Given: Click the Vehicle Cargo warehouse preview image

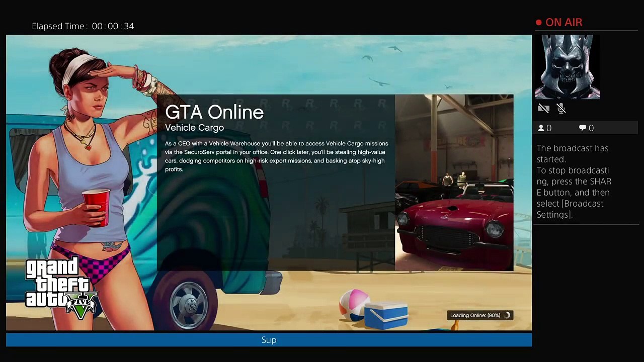Looking at the screenshot, I should tap(454, 183).
